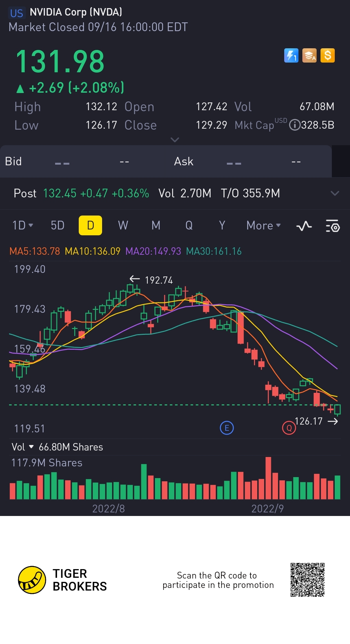This screenshot has height=644, width=350.
Task: Expand quote details chevron below Close
Action: pos(175,140)
